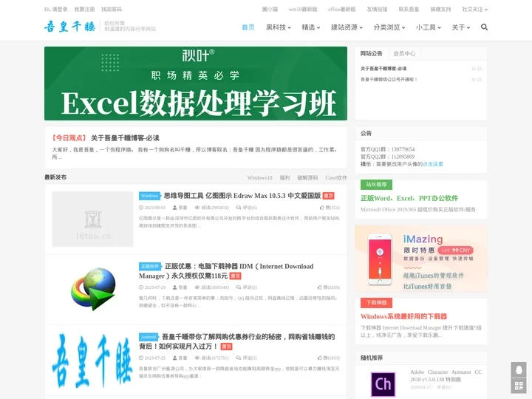This screenshot has height=399, width=532.
Task: Click the 我要注册 register link
Action: tap(84, 9)
